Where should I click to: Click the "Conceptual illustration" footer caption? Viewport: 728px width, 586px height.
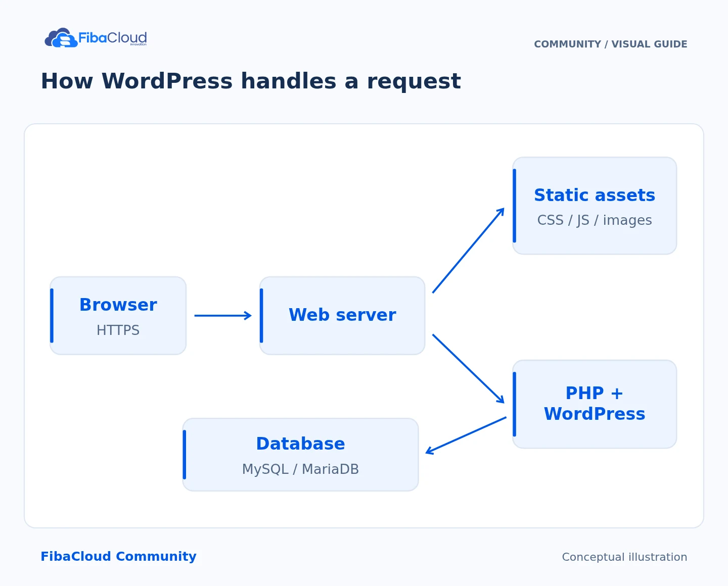(624, 557)
